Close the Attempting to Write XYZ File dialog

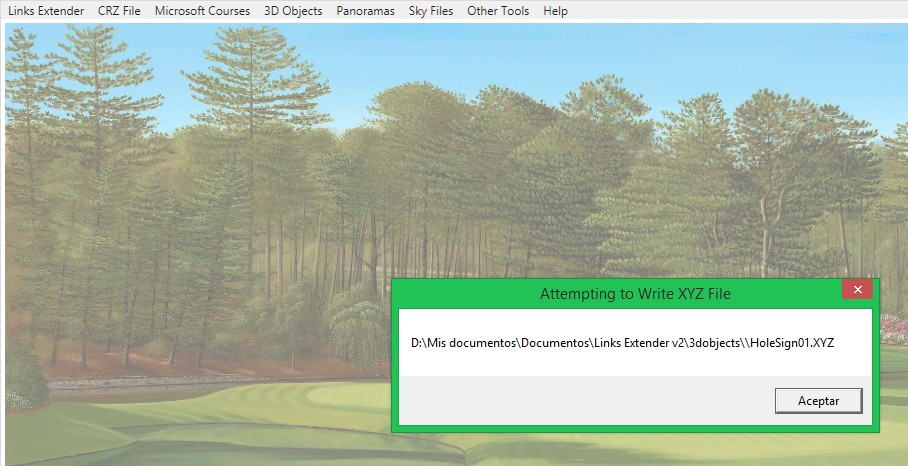pyautogui.click(x=857, y=291)
